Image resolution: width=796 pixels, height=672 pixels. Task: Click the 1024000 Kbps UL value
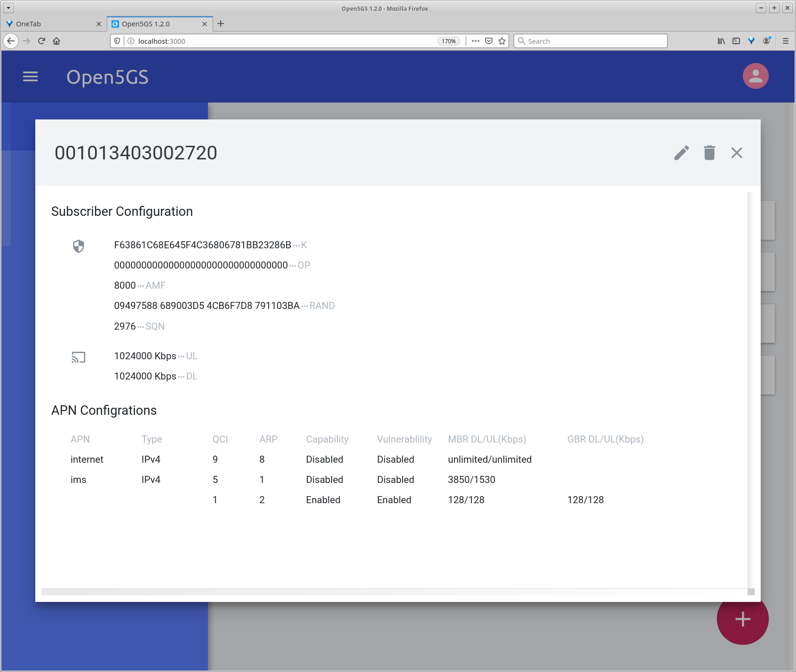coord(145,356)
